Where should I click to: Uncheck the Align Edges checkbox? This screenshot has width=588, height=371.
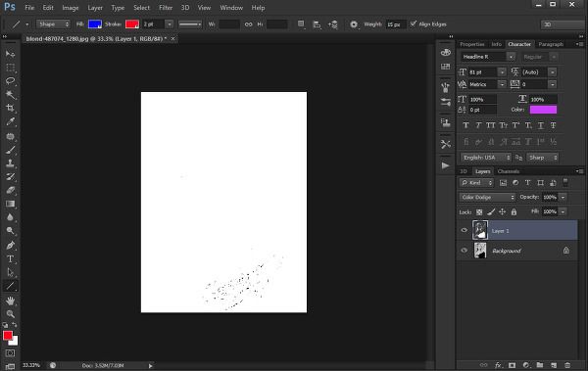(x=413, y=24)
